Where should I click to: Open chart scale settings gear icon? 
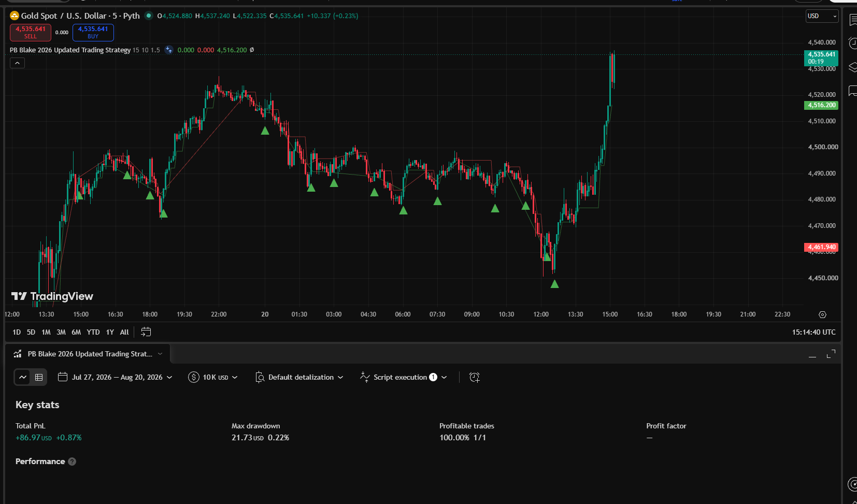click(822, 314)
